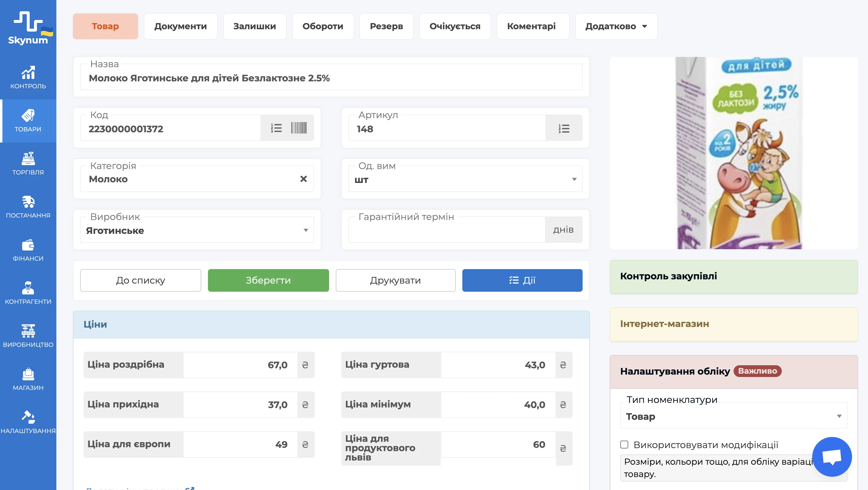Viewport: 868px width, 490px height.
Task: Switch to Документи tab
Action: (181, 26)
